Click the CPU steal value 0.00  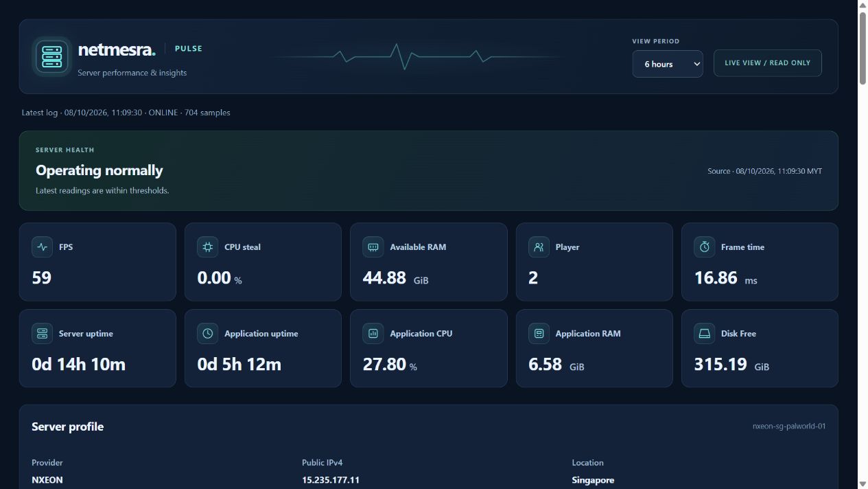click(214, 277)
